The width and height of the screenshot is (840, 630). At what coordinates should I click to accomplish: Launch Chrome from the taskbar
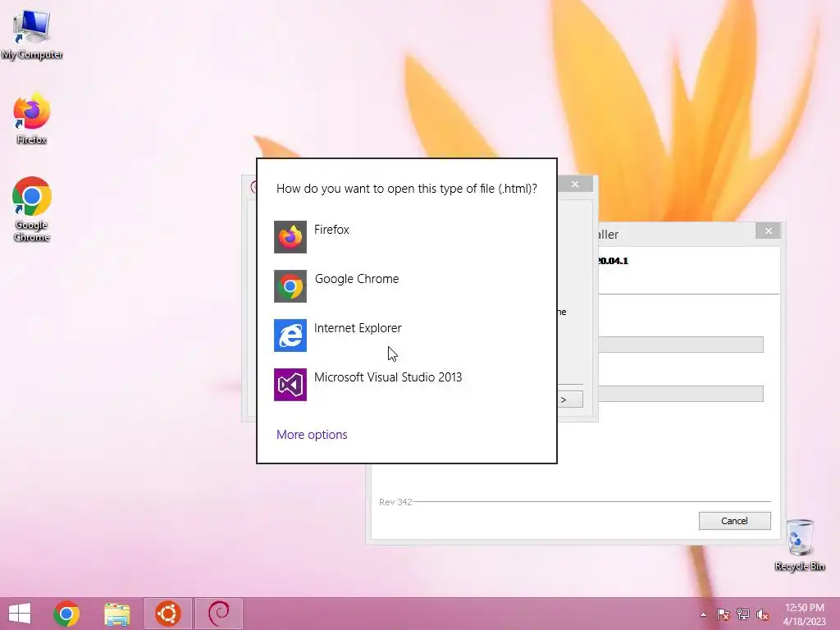pyautogui.click(x=66, y=614)
